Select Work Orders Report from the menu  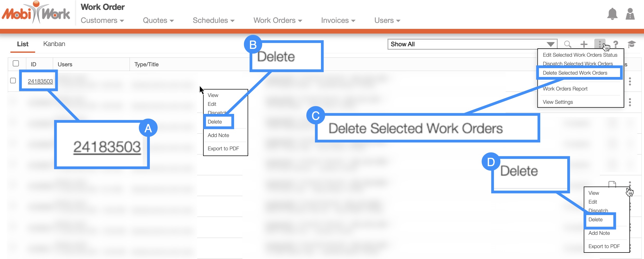565,89
